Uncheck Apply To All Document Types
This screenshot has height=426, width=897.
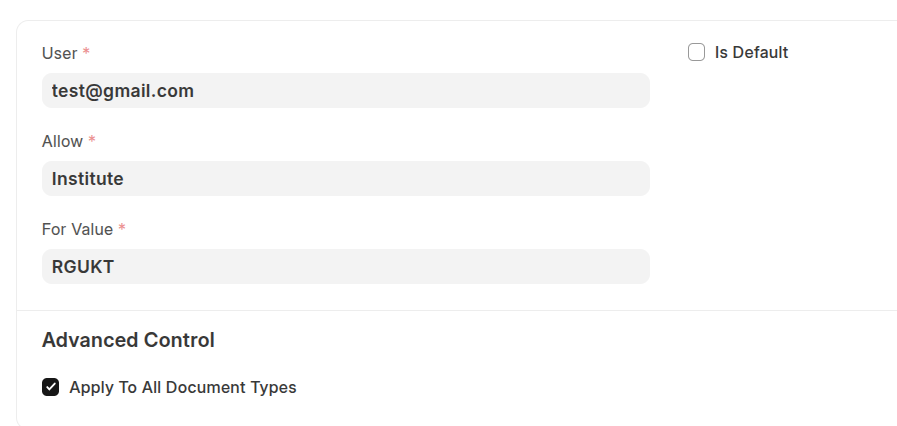click(51, 388)
